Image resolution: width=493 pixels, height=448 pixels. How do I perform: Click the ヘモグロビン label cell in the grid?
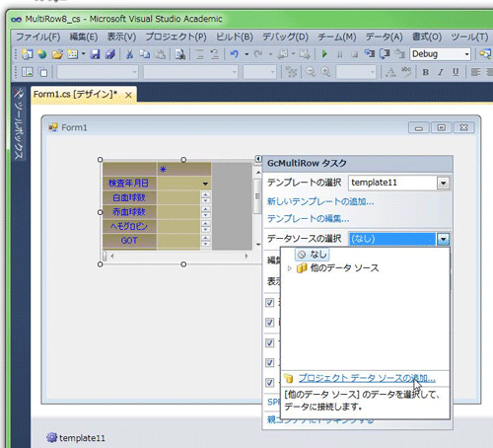point(129,226)
